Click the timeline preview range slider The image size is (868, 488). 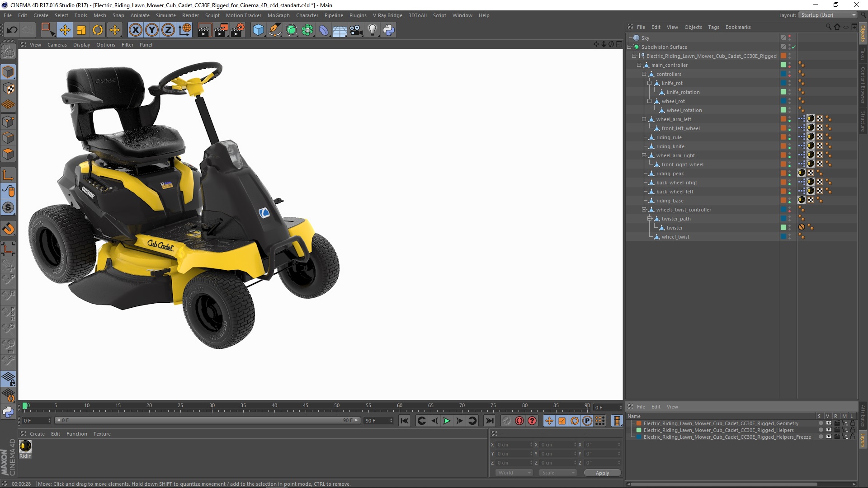(208, 420)
